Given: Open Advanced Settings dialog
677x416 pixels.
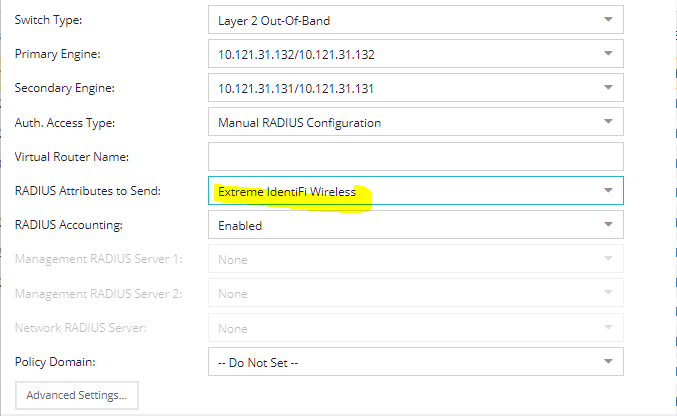Looking at the screenshot, I should [77, 395].
